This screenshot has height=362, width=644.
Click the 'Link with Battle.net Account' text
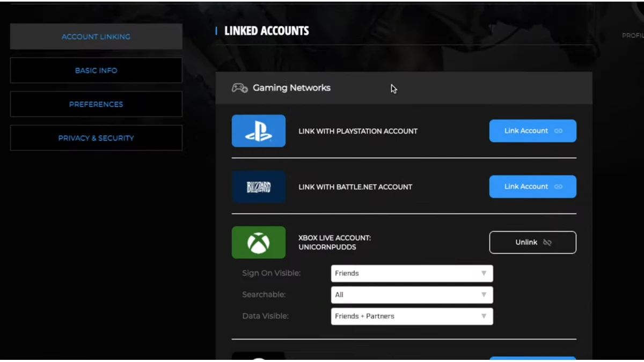click(x=355, y=187)
